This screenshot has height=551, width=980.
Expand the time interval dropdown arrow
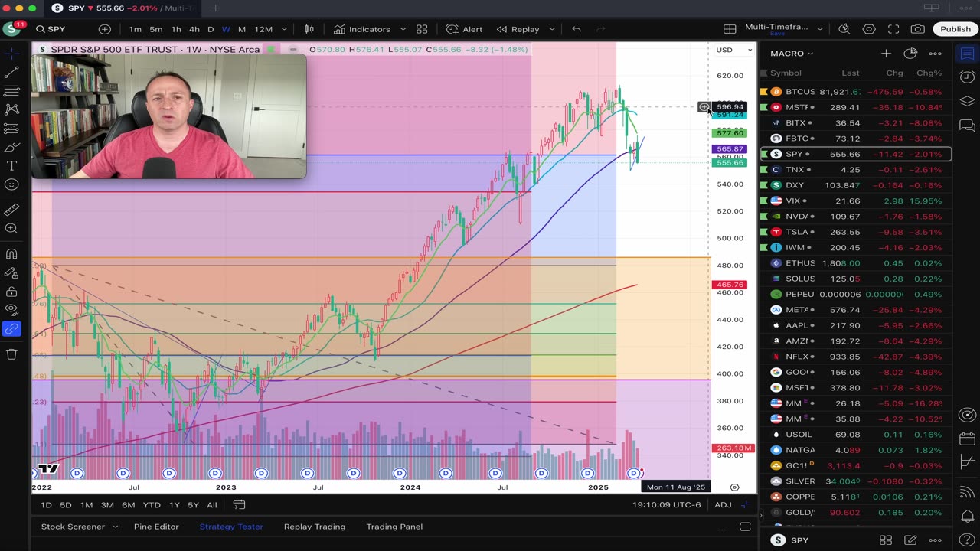[x=284, y=29]
